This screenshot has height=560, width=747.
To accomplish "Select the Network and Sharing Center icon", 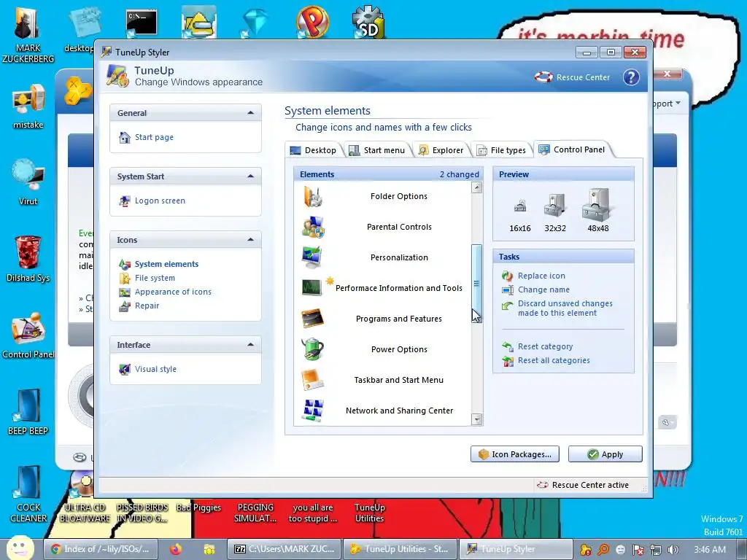I will [x=312, y=410].
